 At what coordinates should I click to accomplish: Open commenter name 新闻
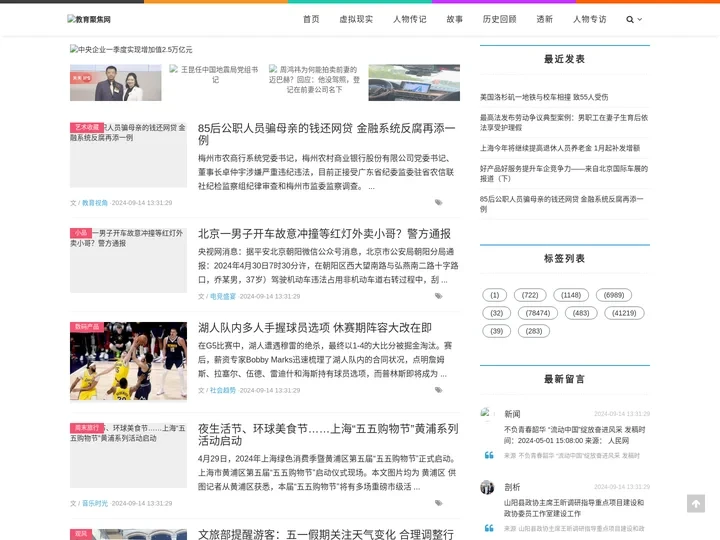pyautogui.click(x=512, y=414)
